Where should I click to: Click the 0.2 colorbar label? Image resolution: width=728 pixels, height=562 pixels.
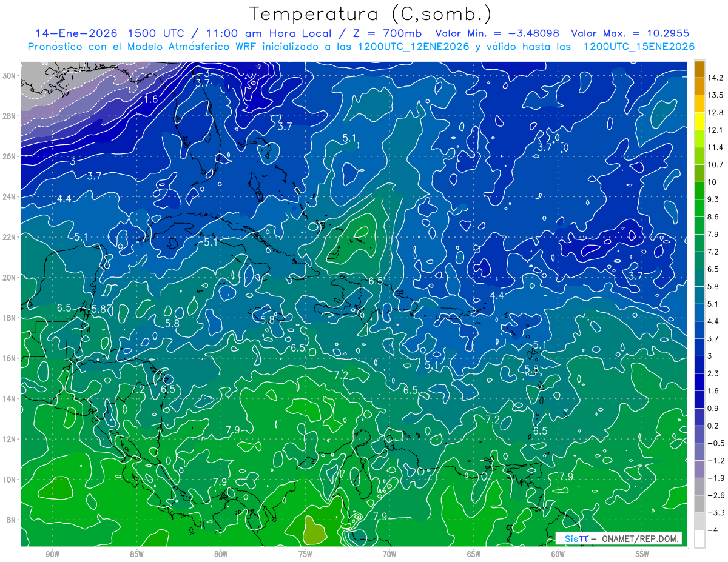coord(713,426)
